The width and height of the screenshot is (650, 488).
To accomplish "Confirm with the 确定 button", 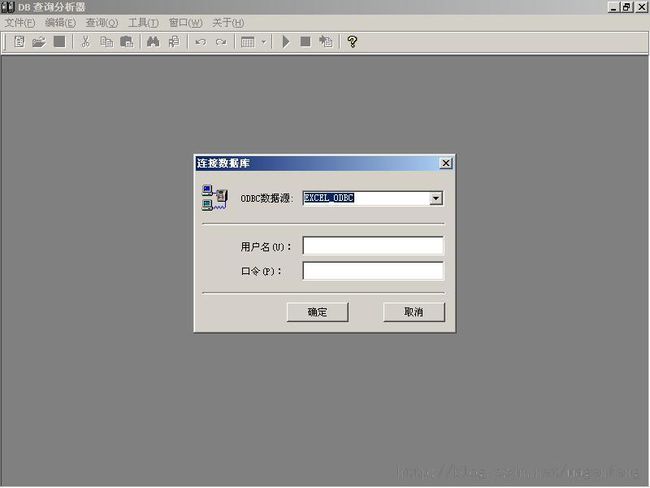I will [x=318, y=312].
